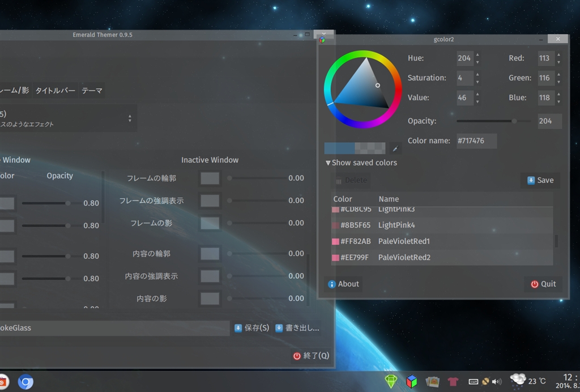The image size is (580, 392).
Task: Select the PaleVioletRed1 saved color row
Action: point(442,241)
